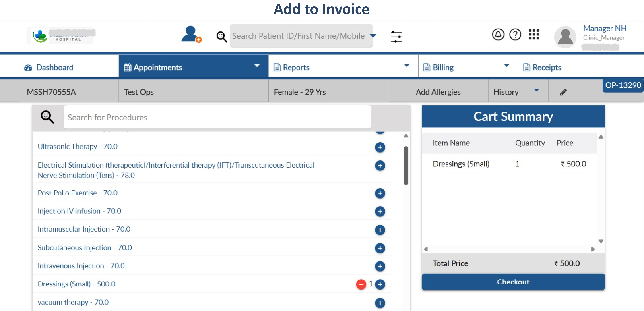Click the Subcutaneous Injection - 70.0 link
644x311 pixels.
point(85,247)
